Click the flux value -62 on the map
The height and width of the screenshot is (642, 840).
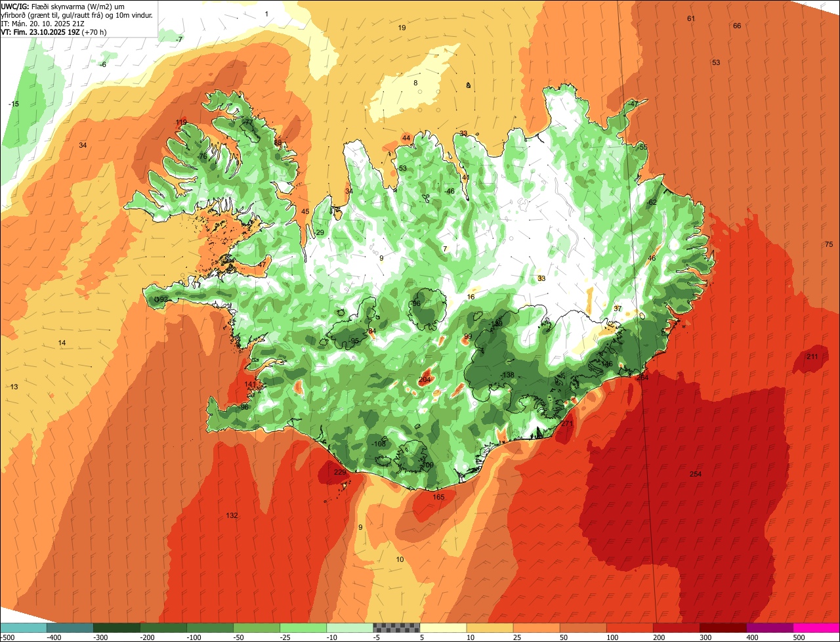pyautogui.click(x=651, y=202)
